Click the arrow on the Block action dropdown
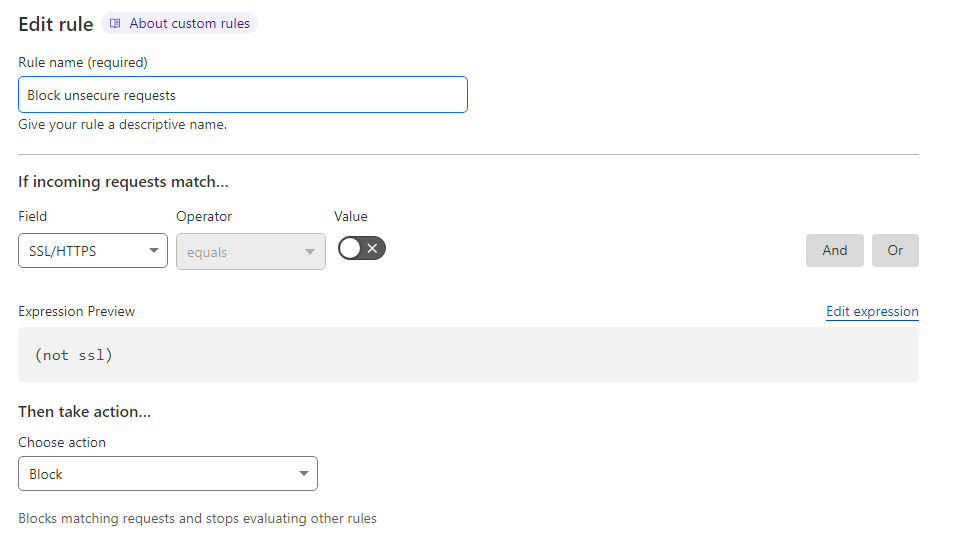 click(304, 474)
